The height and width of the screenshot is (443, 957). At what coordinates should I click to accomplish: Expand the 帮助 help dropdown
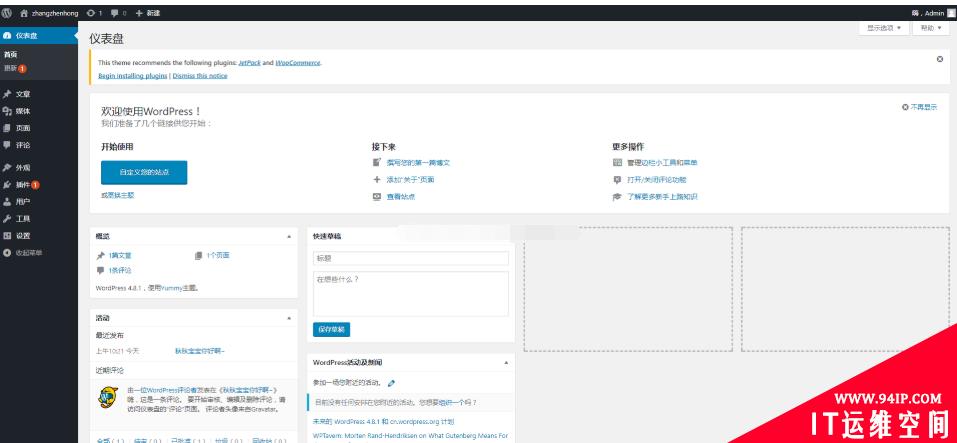[931, 28]
